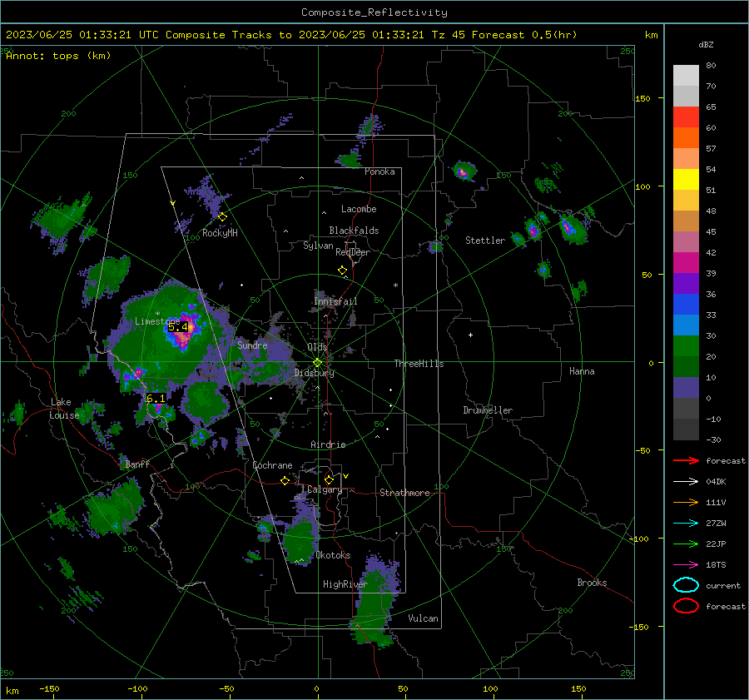The image size is (749, 700).
Task: Click the Lacombe city label
Action: point(359,209)
